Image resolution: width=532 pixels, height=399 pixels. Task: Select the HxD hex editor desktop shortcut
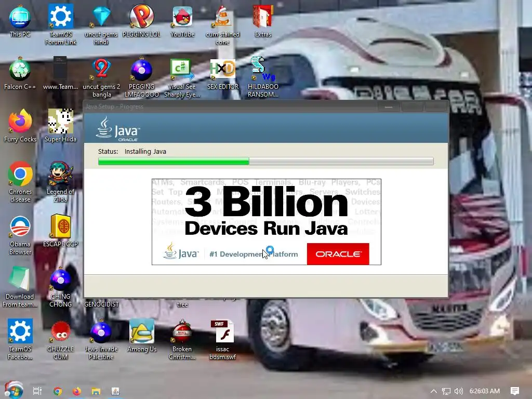(x=222, y=74)
